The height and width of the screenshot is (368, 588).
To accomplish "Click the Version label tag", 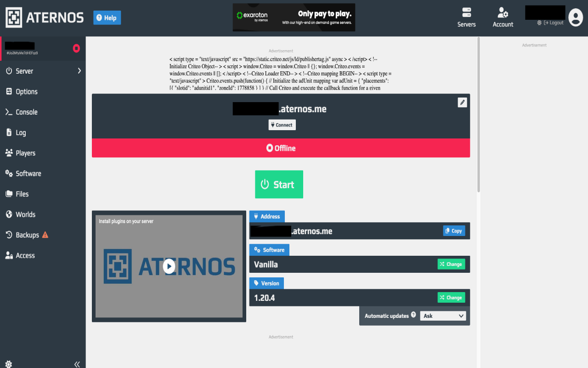I will click(266, 283).
